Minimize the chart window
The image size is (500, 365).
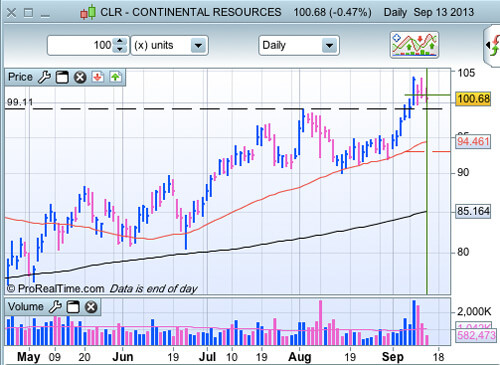pos(45,15)
